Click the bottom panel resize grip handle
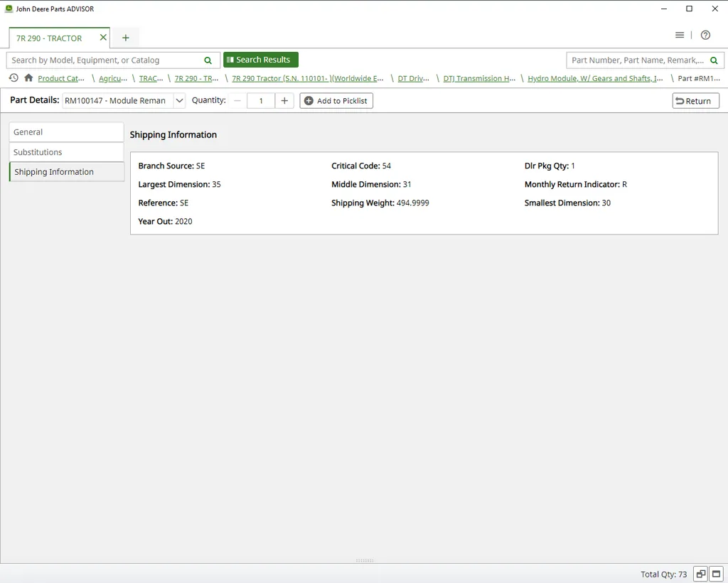The width and height of the screenshot is (728, 583). click(365, 561)
